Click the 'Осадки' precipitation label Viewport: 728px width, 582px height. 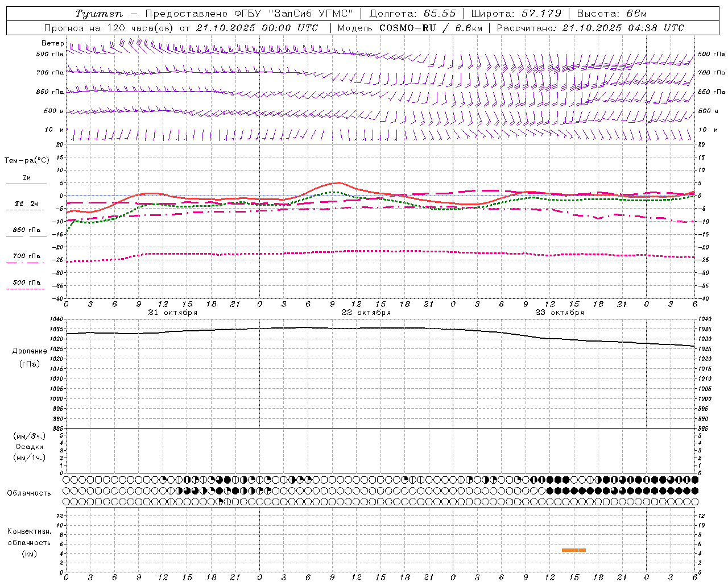pos(30,447)
